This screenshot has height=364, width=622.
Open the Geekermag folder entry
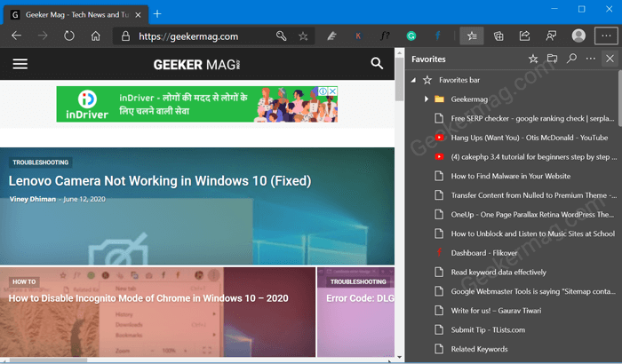469,99
